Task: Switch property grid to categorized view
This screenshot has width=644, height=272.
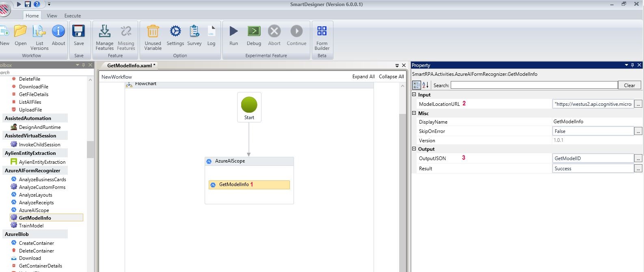Action: [x=417, y=85]
